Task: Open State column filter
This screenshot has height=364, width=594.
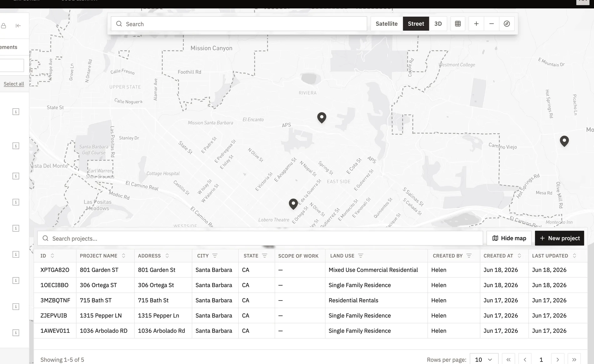Action: 264,256
